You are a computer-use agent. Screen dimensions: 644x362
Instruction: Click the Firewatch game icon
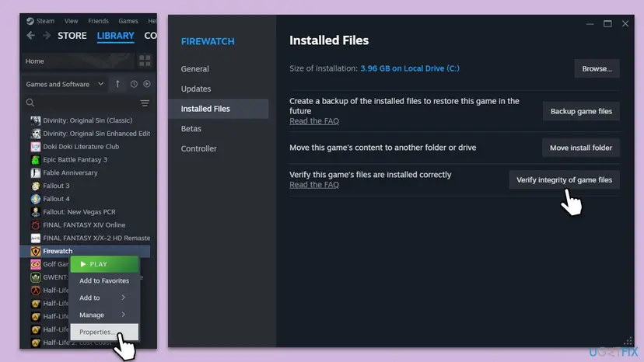(36, 251)
